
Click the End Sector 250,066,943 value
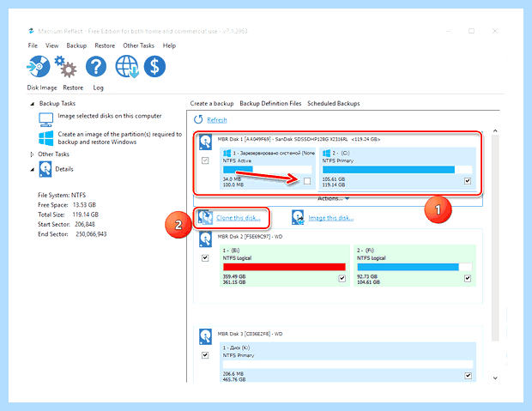[x=91, y=234]
